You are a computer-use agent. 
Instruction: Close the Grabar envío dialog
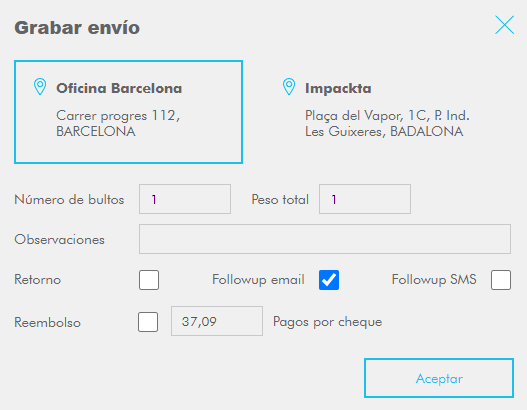point(504,25)
